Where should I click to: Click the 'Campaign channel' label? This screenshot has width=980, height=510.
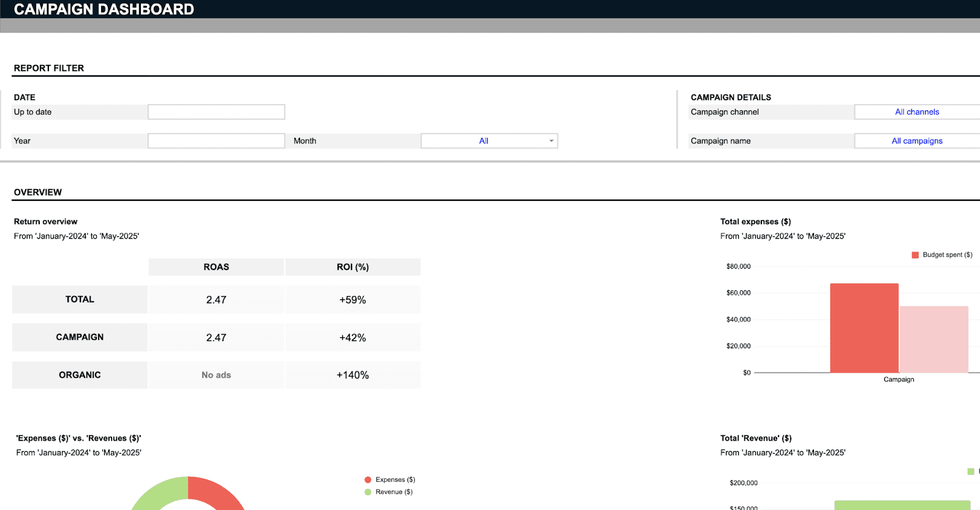pyautogui.click(x=725, y=112)
